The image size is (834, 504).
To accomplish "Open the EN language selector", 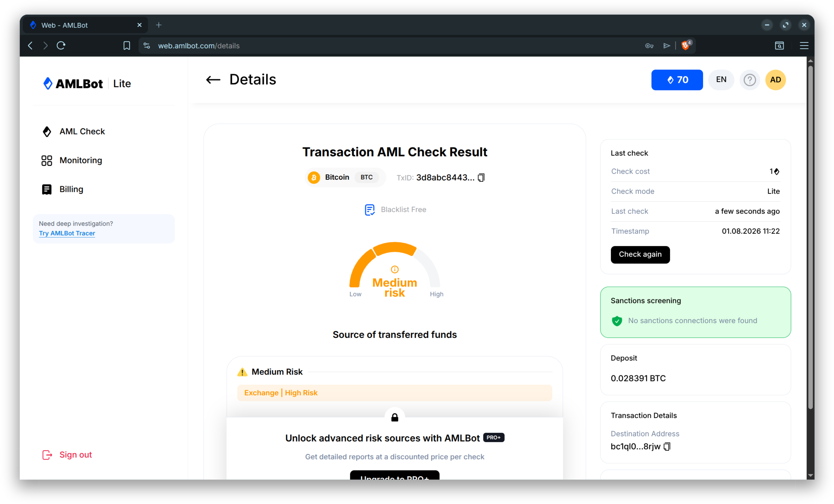I will click(721, 80).
